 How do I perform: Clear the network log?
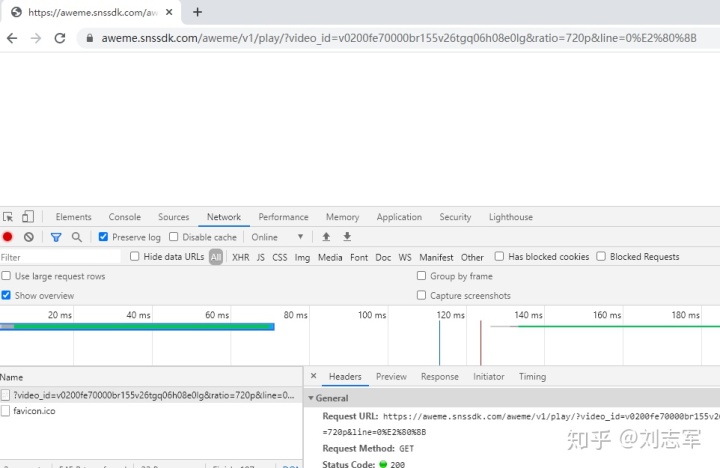point(28,237)
